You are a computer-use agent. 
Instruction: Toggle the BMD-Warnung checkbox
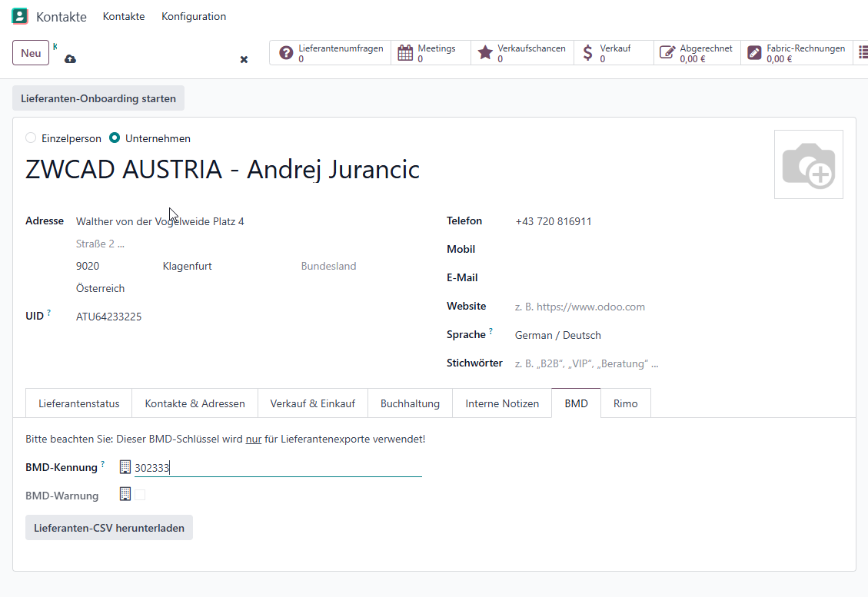140,495
